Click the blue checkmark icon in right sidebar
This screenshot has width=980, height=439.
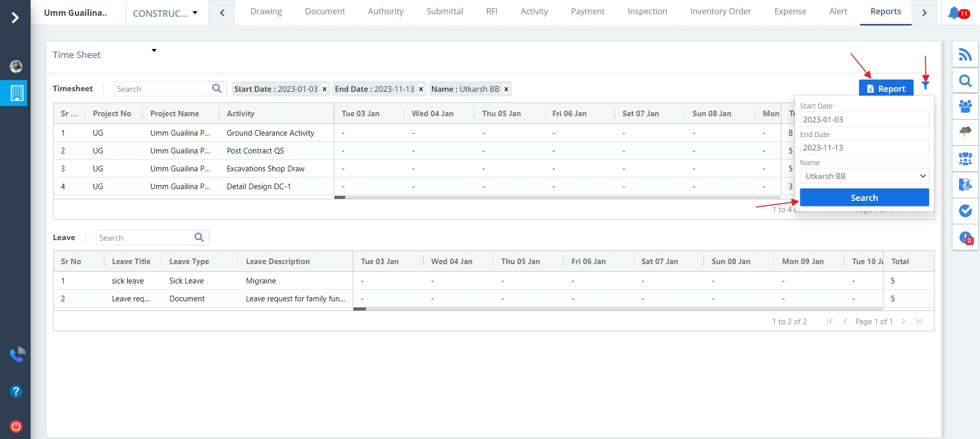965,211
